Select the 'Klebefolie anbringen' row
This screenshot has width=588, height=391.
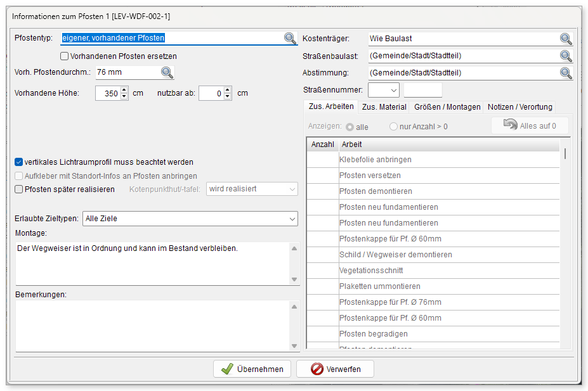[433, 160]
